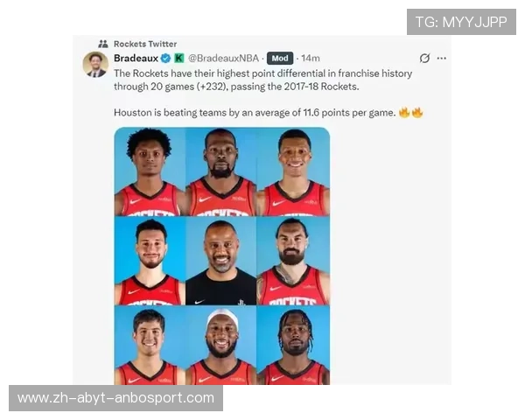The image size is (525, 420).
Task: Select the bottom-center player with white headband
Action: click(x=221, y=345)
